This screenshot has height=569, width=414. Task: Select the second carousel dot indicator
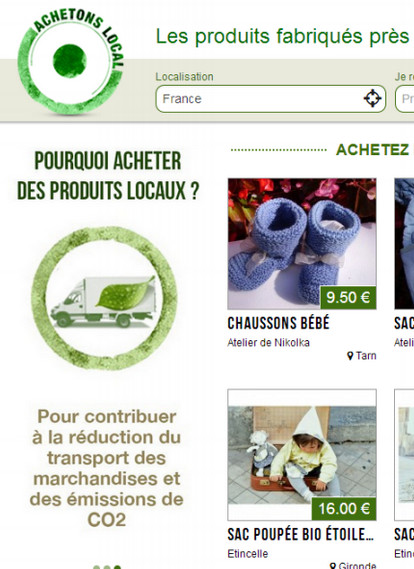[107, 567]
